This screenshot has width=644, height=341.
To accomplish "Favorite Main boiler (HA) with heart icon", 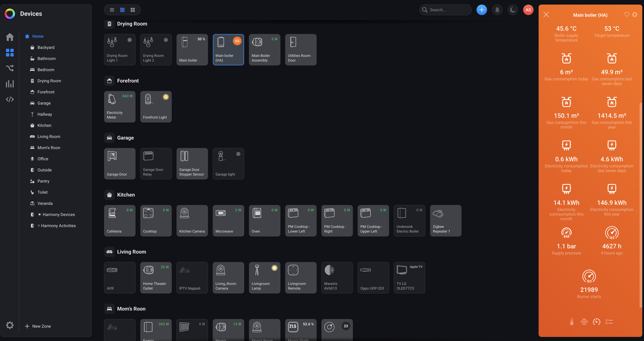I will 627,14.
